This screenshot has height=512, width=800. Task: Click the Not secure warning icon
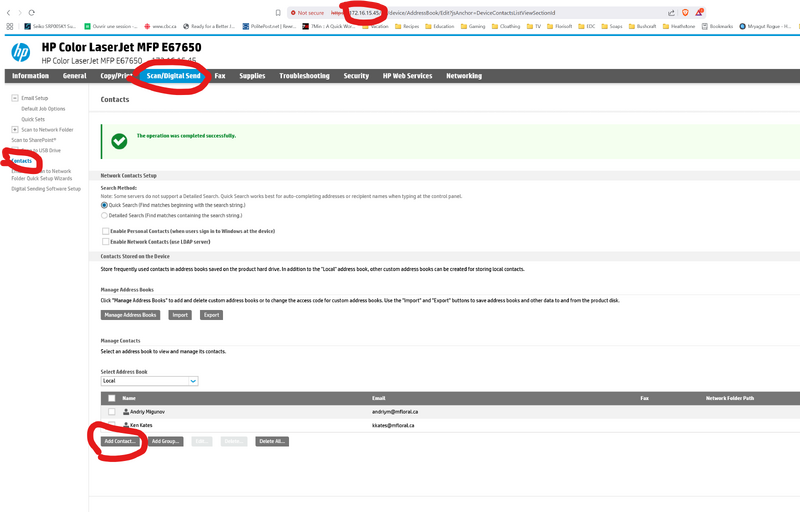tap(293, 12)
